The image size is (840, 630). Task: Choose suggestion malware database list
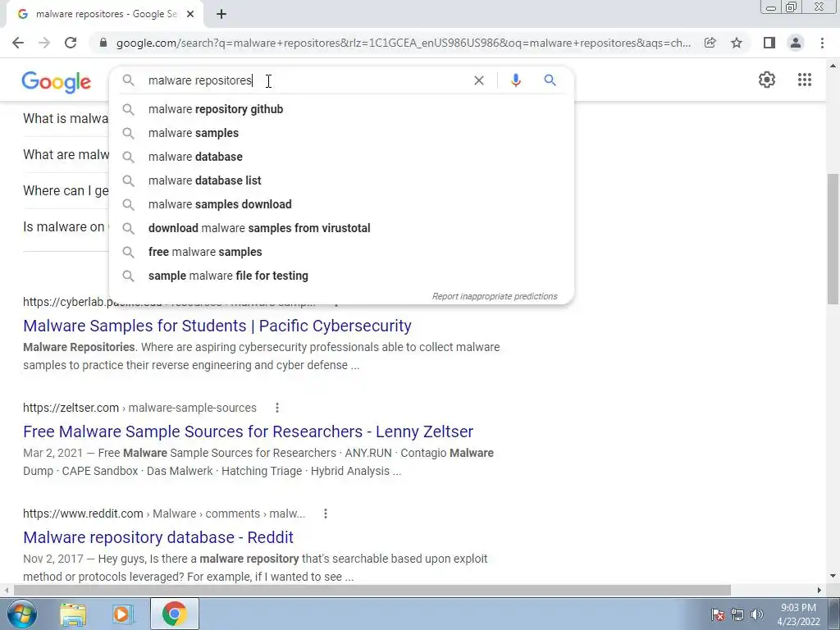coord(341,180)
